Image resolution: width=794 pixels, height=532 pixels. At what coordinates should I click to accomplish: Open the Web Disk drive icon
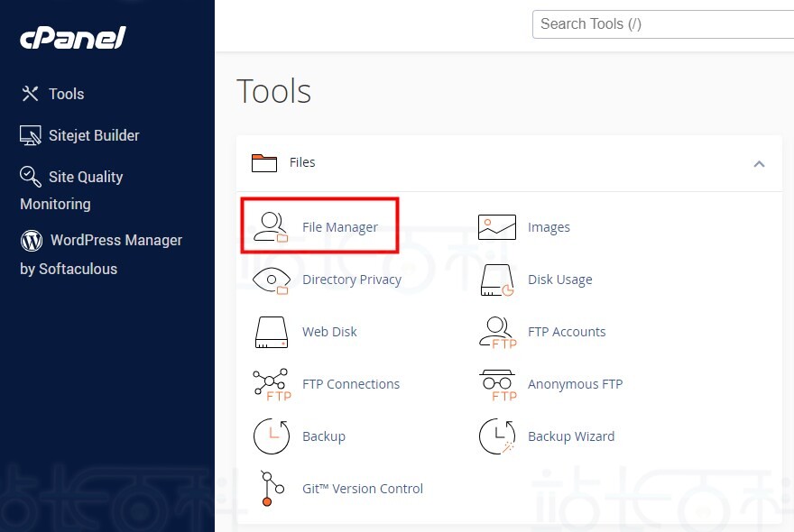coord(271,332)
